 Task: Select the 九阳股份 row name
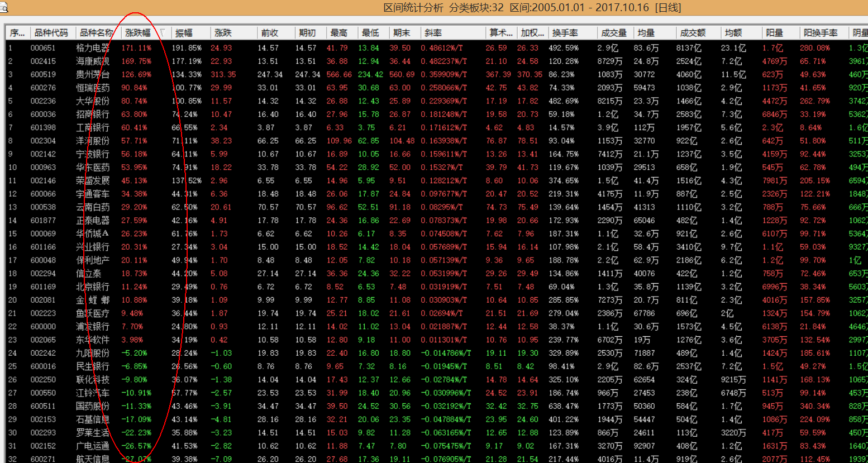(x=93, y=353)
